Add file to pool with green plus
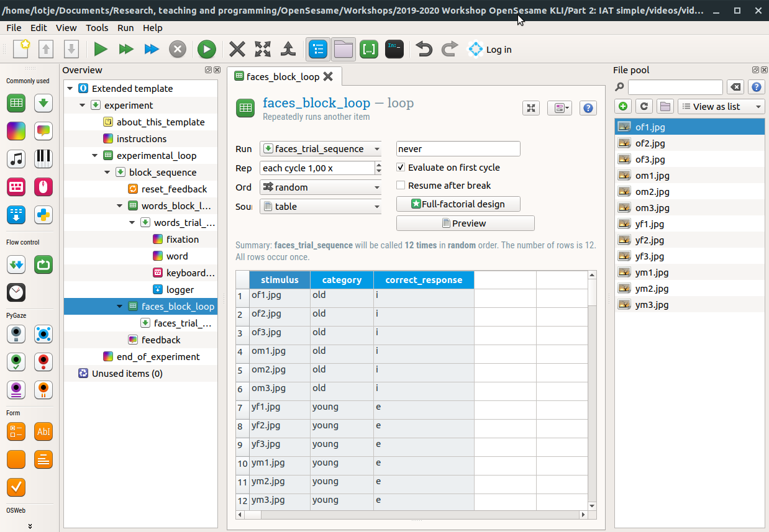769x532 pixels. pyautogui.click(x=623, y=107)
